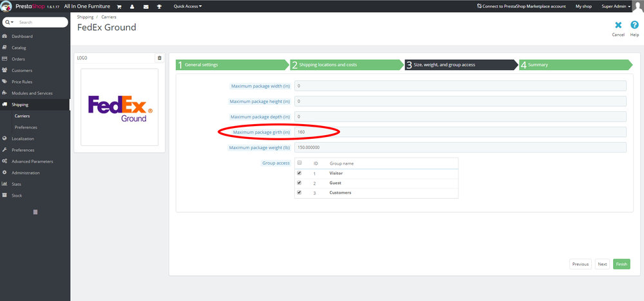
Task: Uncheck the Customers group checkbox
Action: (299, 192)
